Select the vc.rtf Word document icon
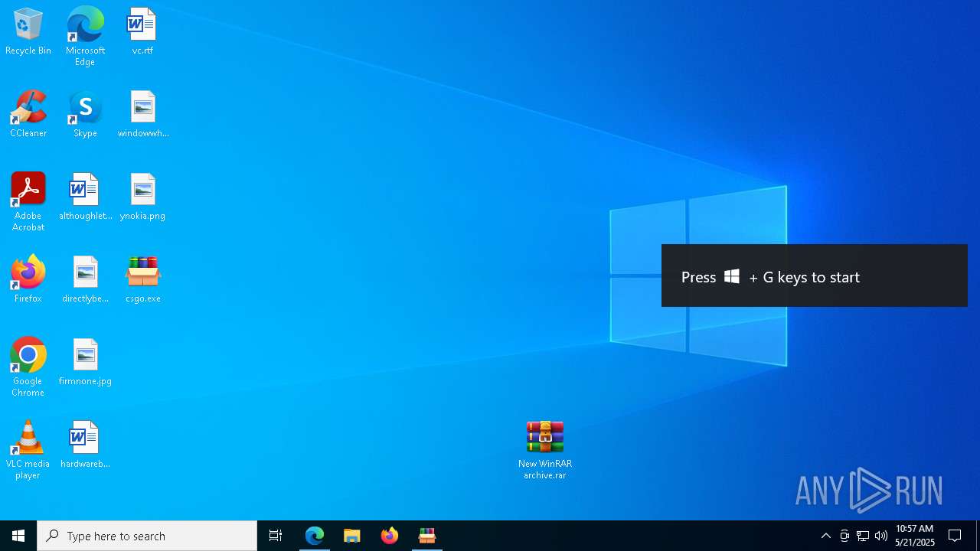980x551 pixels. coord(142,32)
